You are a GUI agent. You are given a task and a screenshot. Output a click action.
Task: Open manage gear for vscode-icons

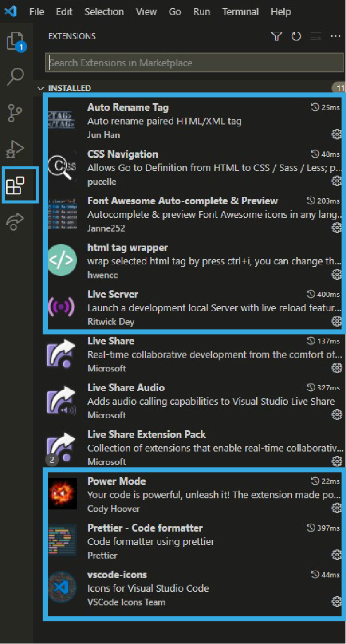click(337, 602)
